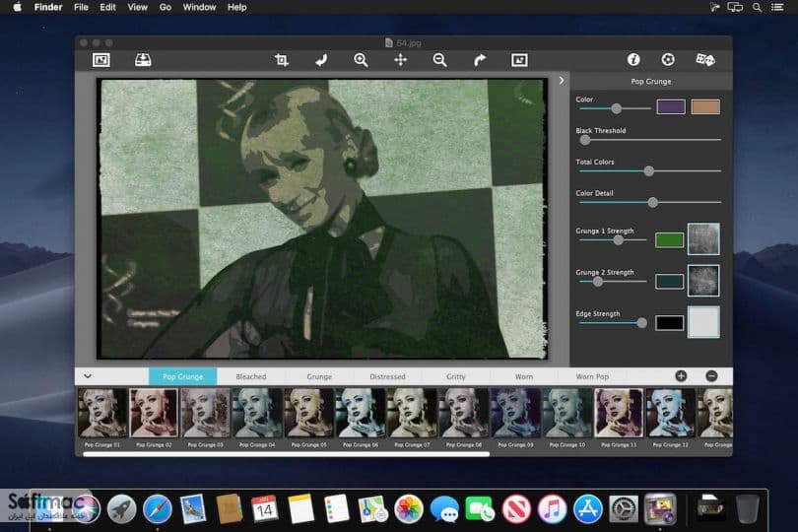Click the redo curved arrow icon
The height and width of the screenshot is (532, 798).
[x=480, y=60]
